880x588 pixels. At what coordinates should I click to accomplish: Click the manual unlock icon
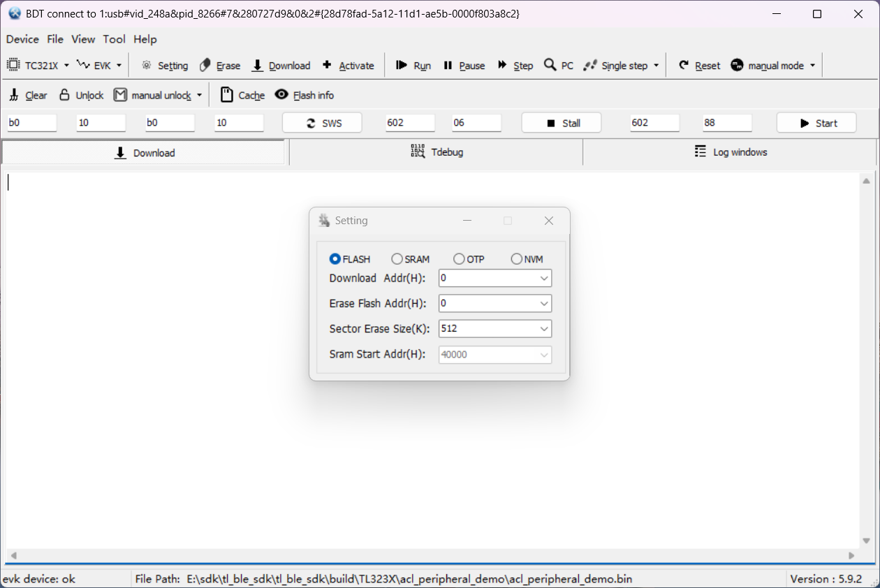tap(120, 95)
